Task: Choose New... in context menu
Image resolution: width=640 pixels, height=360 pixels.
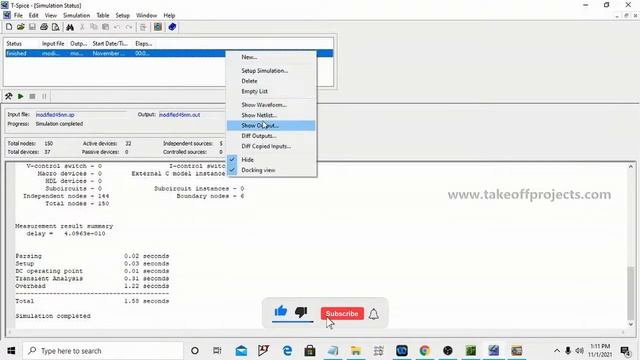Action: point(271,57)
